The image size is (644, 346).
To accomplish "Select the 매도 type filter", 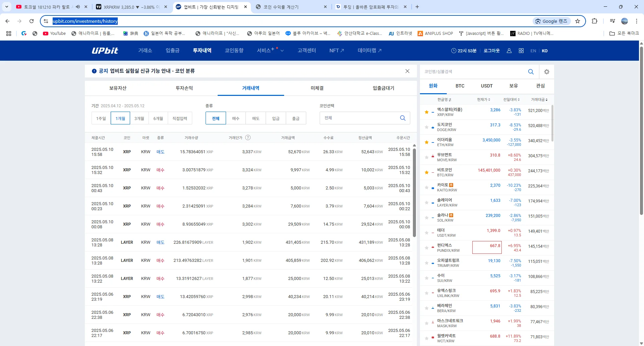I will pyautogui.click(x=256, y=118).
